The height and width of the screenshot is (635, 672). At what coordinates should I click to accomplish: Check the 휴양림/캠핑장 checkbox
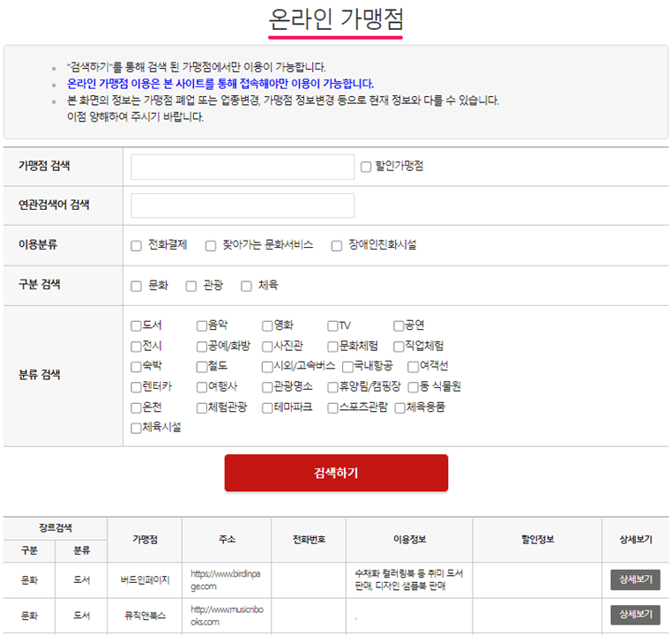(333, 387)
